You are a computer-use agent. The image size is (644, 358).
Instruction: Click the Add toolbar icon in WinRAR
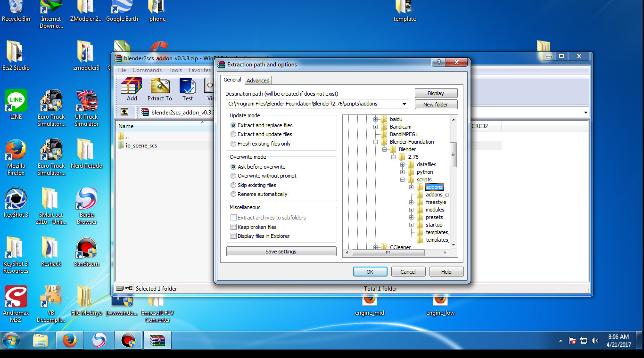coord(132,89)
